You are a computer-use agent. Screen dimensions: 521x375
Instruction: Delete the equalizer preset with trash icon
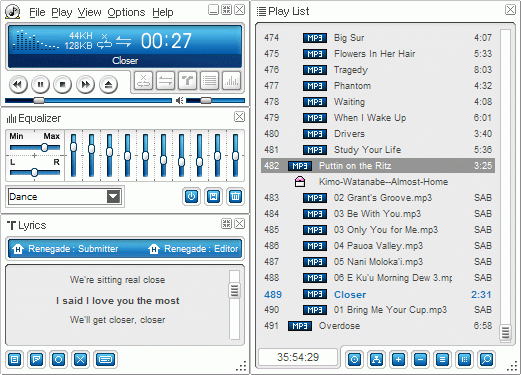click(235, 196)
